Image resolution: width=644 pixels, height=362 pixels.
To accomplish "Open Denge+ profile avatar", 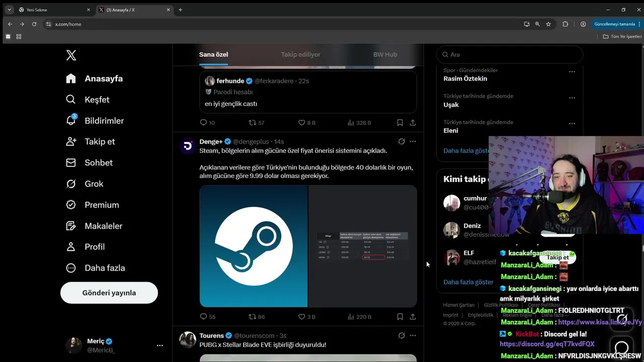I will [188, 146].
